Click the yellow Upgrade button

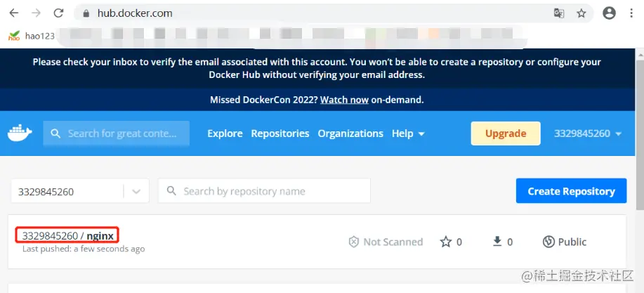click(x=506, y=133)
